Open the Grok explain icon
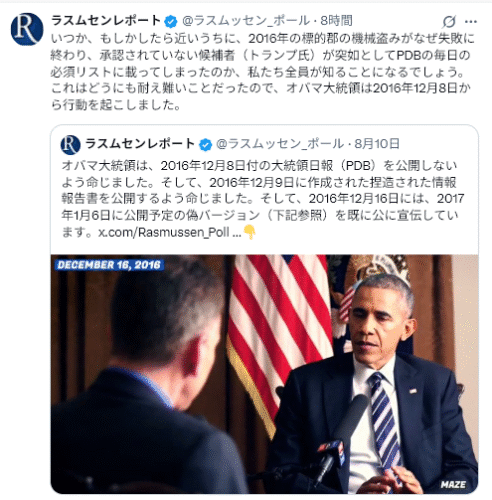Screen dimensions: 492x500 (x=449, y=22)
